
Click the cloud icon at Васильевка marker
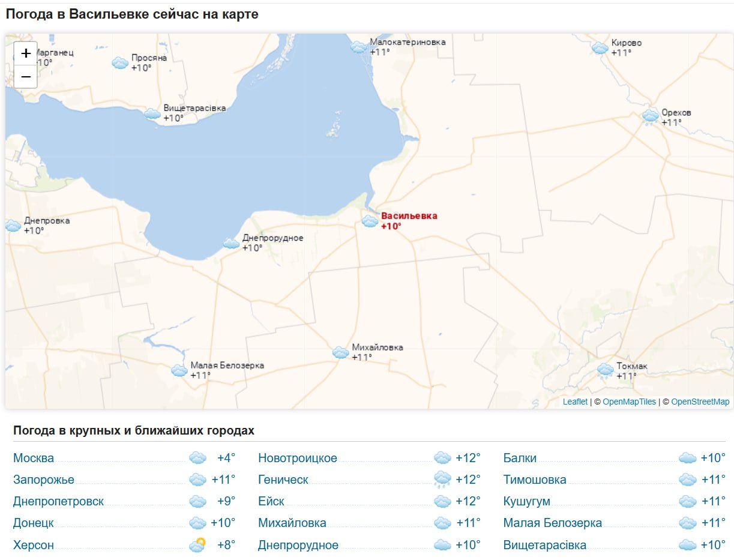(x=370, y=221)
